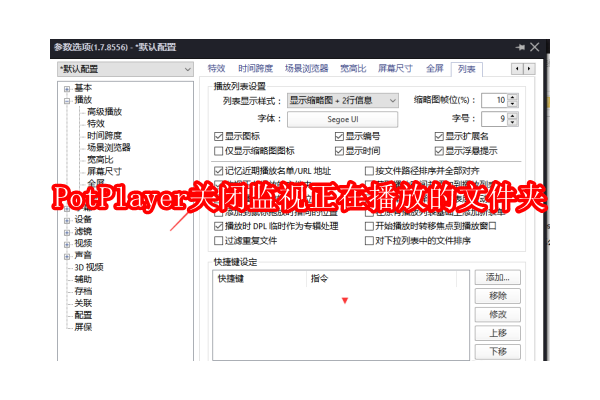Click the 快捷键 column header
600x400 pixels.
click(x=259, y=279)
